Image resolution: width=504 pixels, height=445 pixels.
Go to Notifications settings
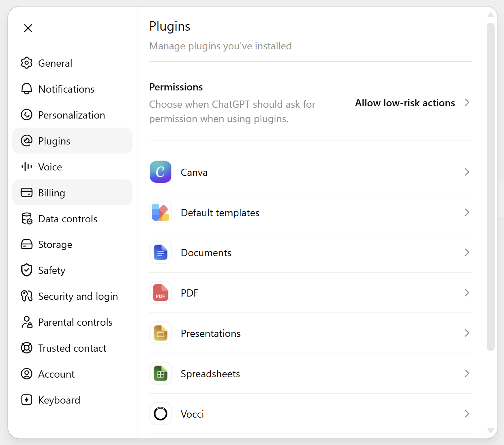(72, 89)
